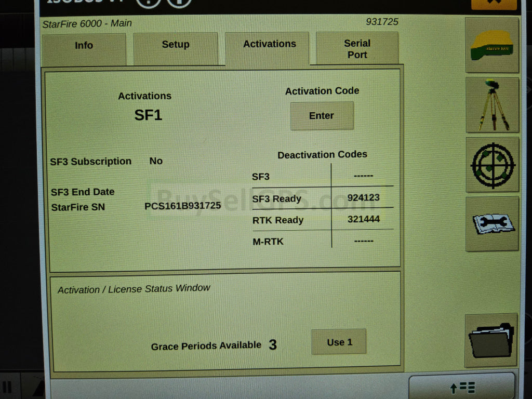Click the M-RTK row label

point(268,242)
